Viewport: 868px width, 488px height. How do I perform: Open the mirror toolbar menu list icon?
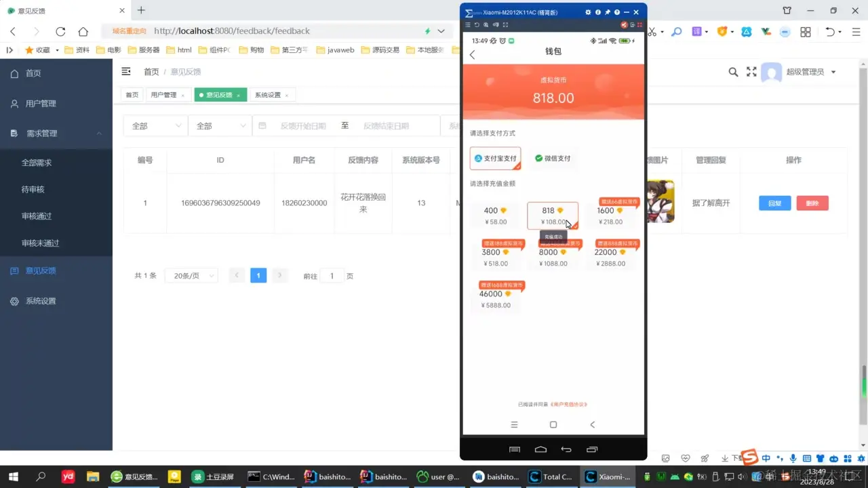(467, 25)
